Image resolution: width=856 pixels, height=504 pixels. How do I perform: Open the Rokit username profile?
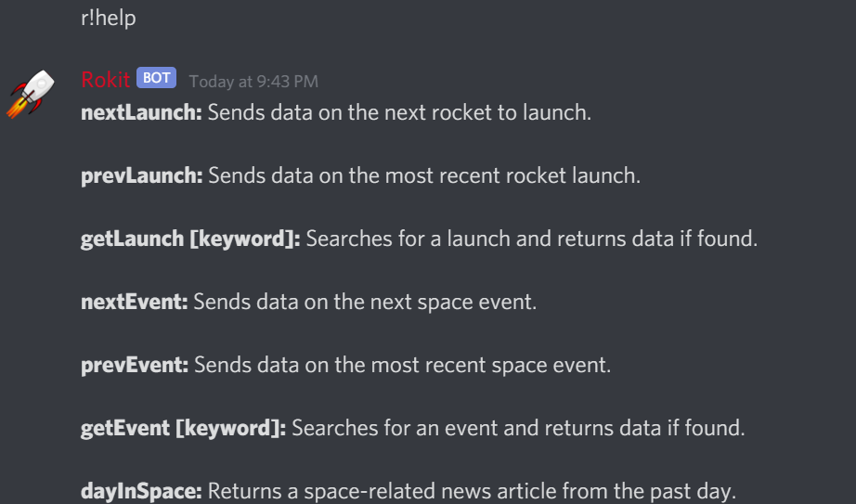[106, 80]
